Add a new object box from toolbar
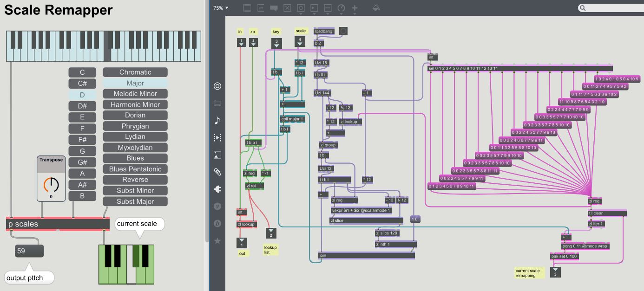Screen dimensions: 644x291 247,8
